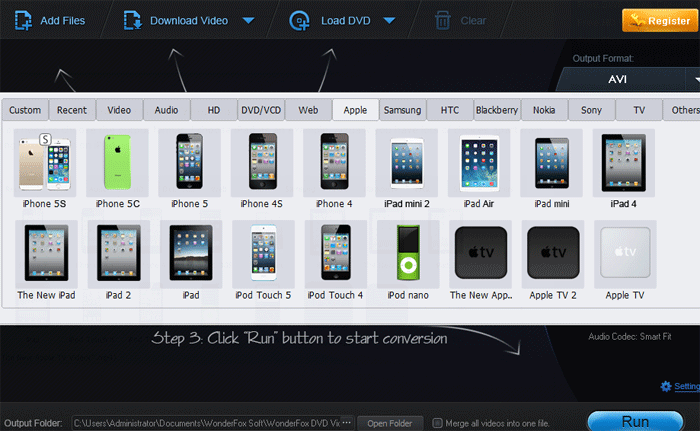Image resolution: width=700 pixels, height=431 pixels.
Task: Choose the iPad 4 preset
Action: point(624,163)
